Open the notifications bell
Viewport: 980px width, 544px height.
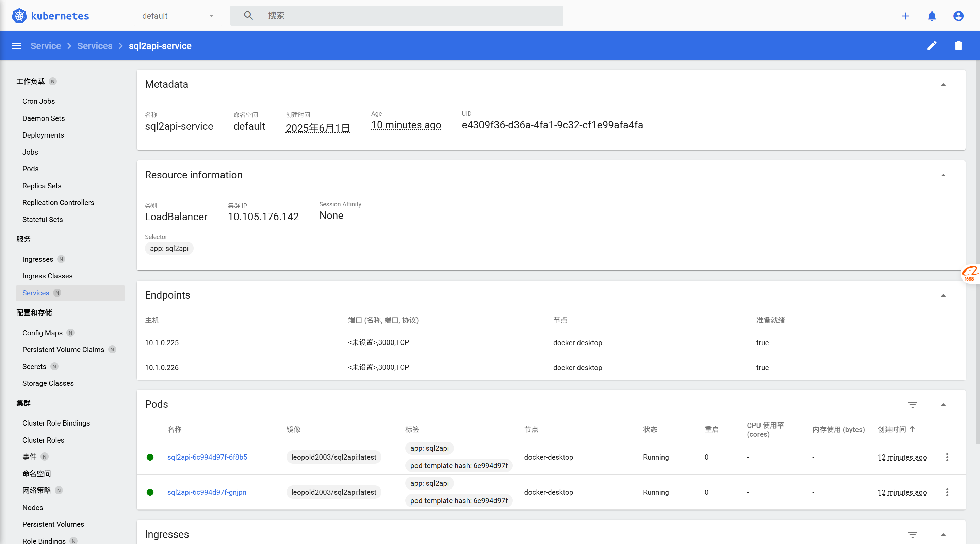pyautogui.click(x=932, y=16)
